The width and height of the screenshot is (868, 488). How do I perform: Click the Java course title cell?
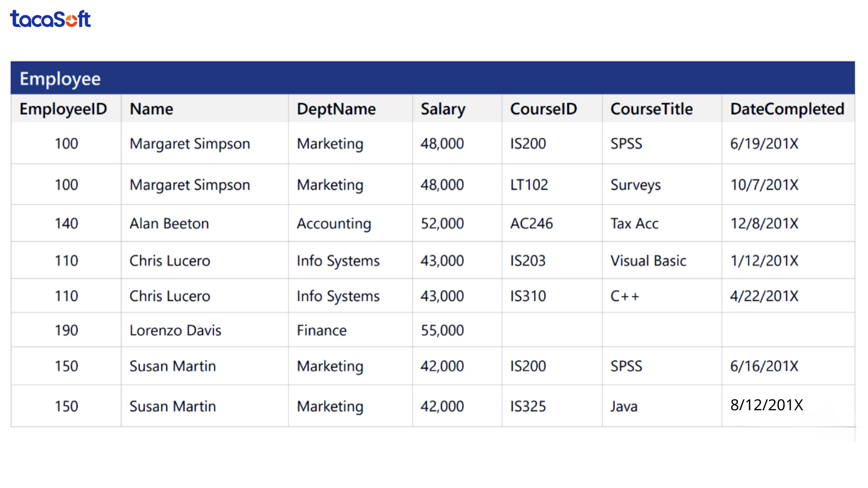624,406
